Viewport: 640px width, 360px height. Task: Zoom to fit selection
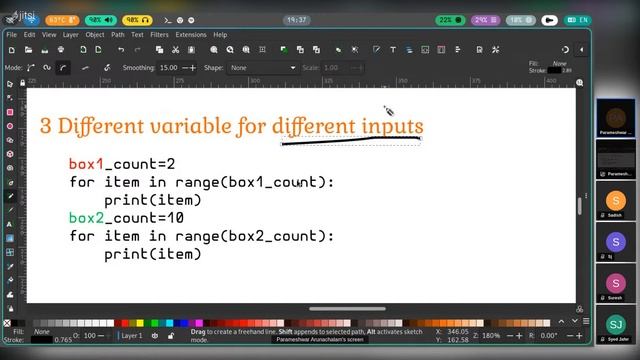[213, 50]
